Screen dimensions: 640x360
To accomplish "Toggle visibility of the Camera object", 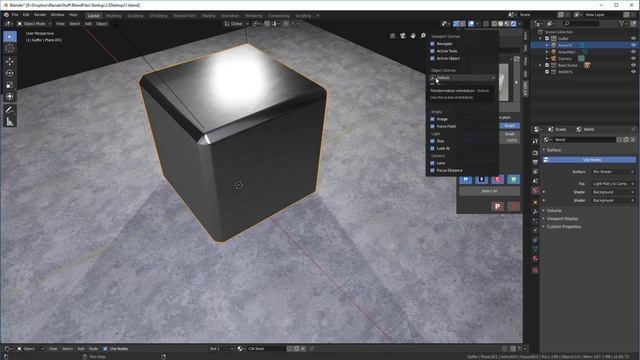I will (633, 58).
